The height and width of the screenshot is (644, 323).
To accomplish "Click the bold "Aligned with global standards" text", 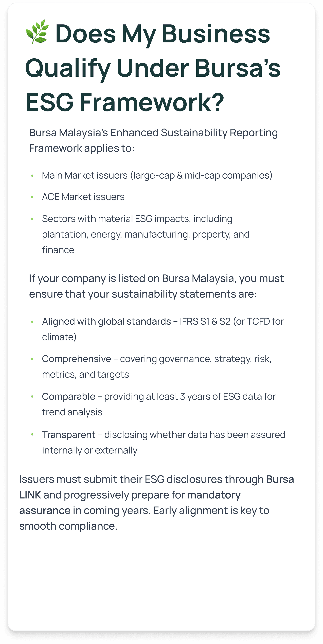I will pos(106,322).
